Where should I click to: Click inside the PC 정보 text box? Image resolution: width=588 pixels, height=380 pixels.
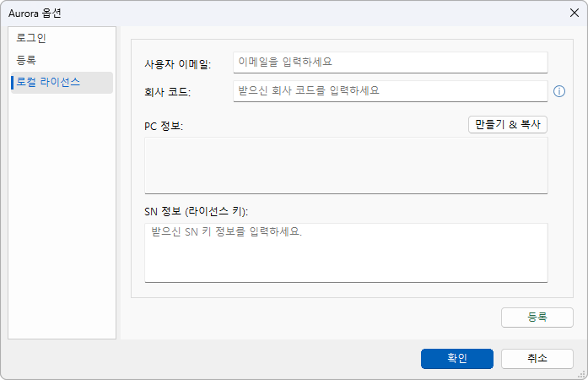tap(346, 166)
